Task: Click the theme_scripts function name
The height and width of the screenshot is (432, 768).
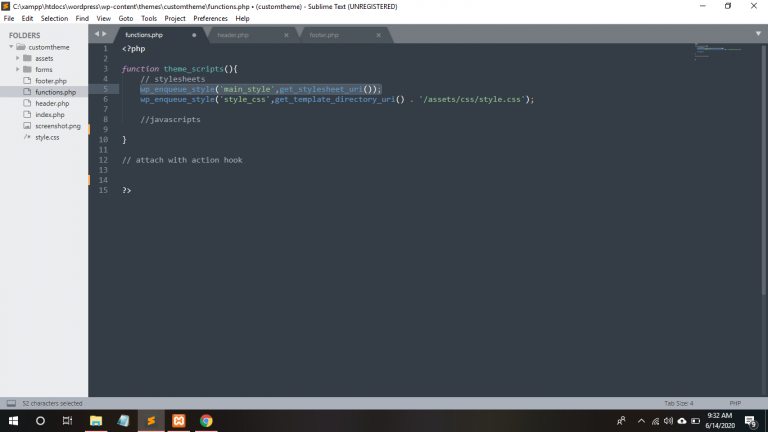Action: tap(193, 69)
